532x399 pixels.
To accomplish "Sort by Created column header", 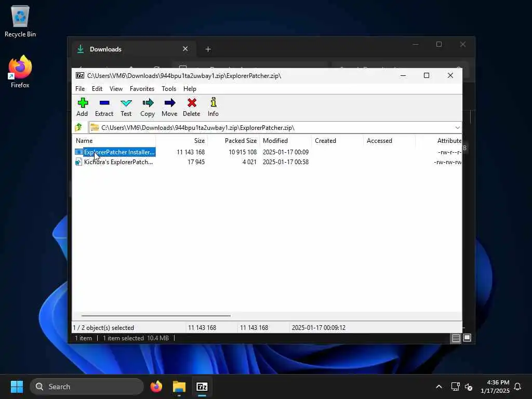I will (x=338, y=140).
